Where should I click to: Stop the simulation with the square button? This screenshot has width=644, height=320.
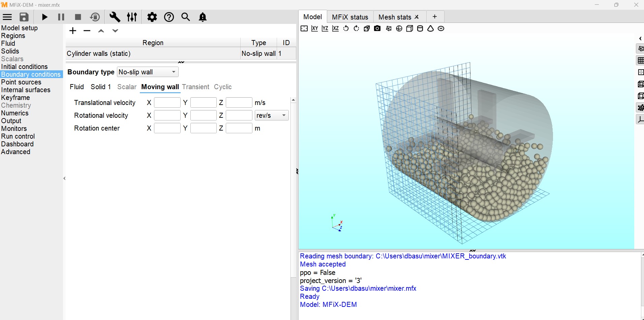78,17
